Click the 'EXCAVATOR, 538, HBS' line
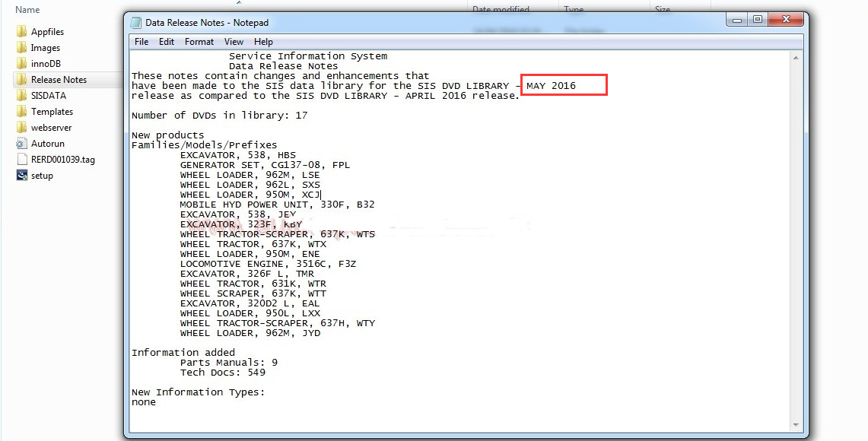This screenshot has height=441, width=868. coord(238,155)
